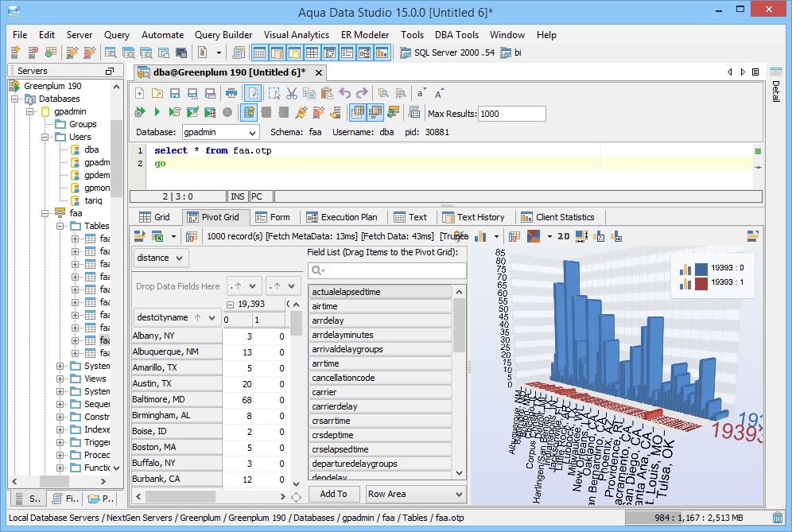The height and width of the screenshot is (532, 792).
Task: Click the red legend swatch for 19393 : 1
Action: pos(701,283)
